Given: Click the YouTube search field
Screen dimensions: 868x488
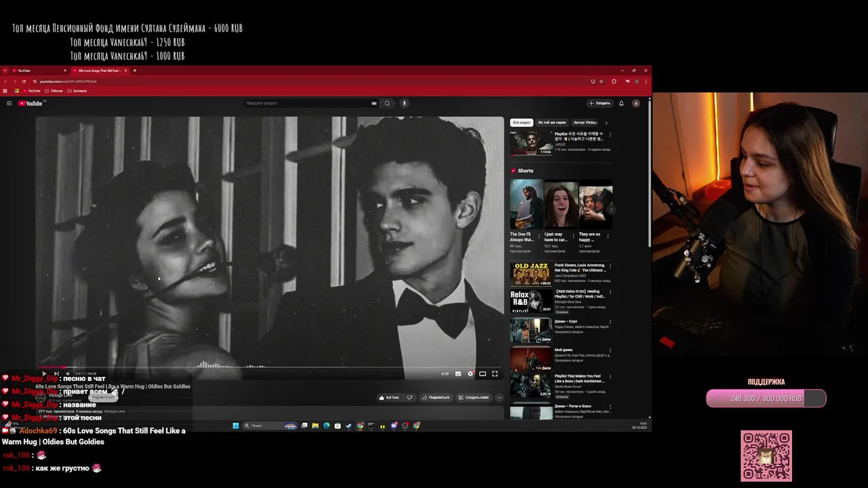Looking at the screenshot, I should (311, 103).
